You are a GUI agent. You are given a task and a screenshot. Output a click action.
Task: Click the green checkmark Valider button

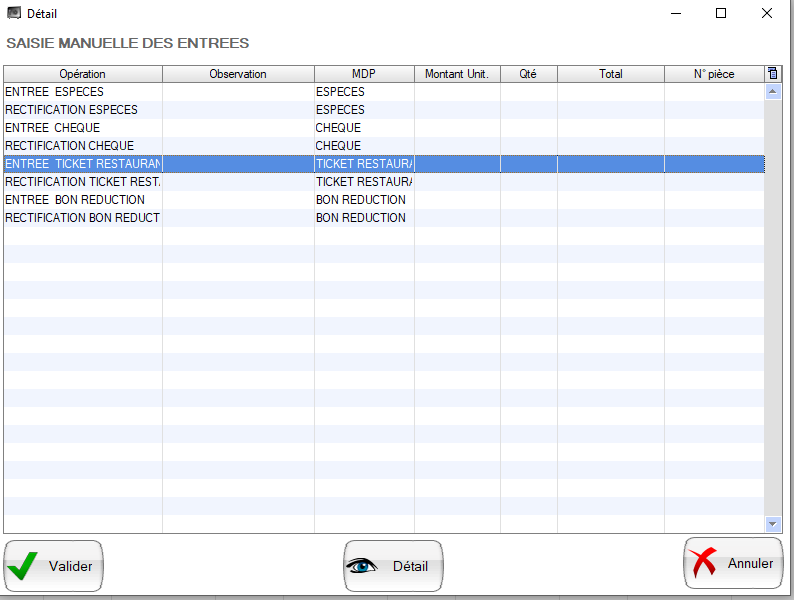54,566
